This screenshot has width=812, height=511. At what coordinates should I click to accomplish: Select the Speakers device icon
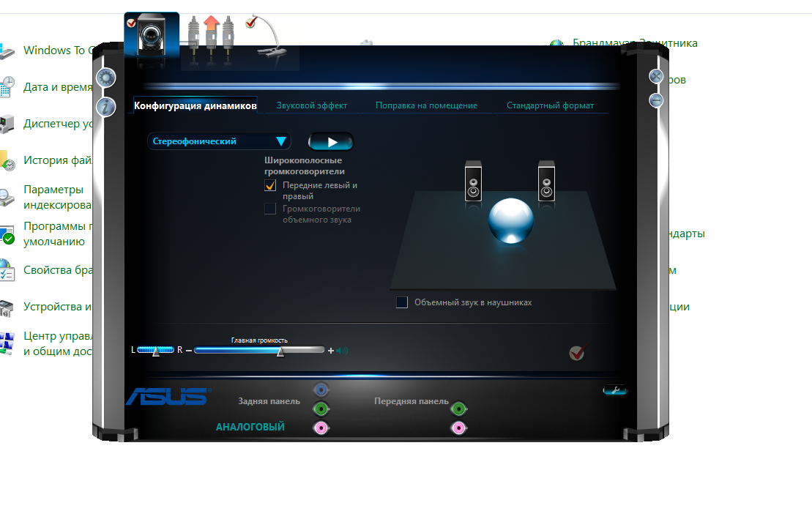point(152,35)
